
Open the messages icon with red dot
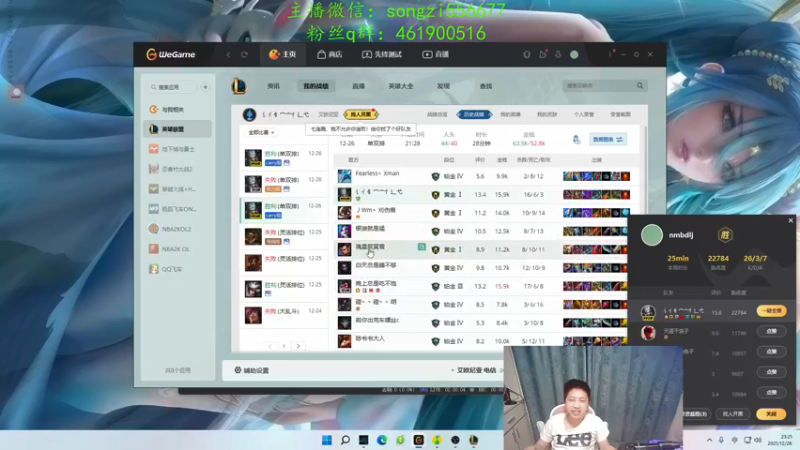click(542, 55)
